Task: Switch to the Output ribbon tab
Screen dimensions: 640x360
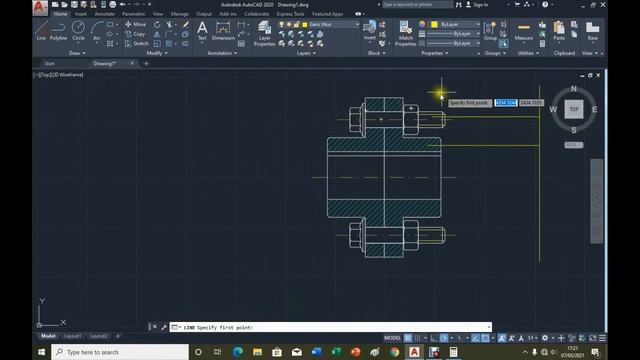Action: point(204,14)
